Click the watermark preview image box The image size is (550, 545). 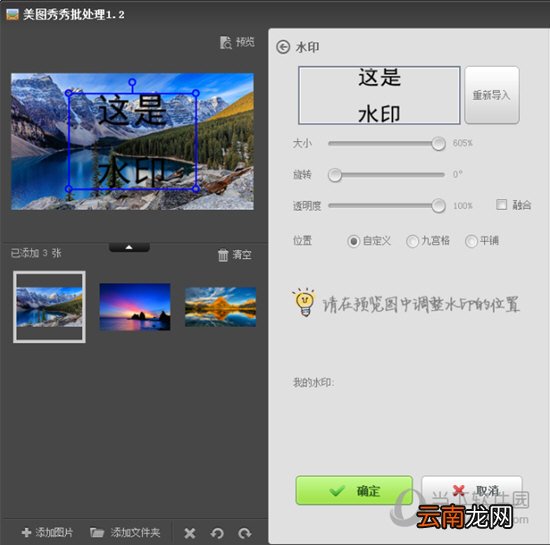pyautogui.click(x=379, y=95)
